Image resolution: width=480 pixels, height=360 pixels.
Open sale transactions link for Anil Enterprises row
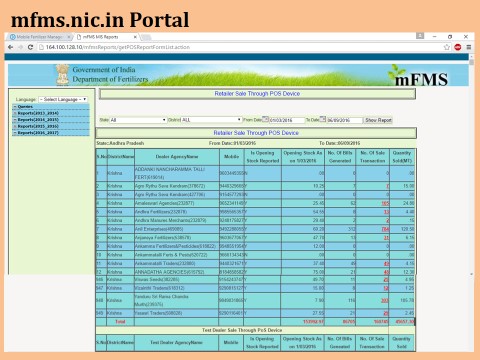pyautogui.click(x=385, y=229)
